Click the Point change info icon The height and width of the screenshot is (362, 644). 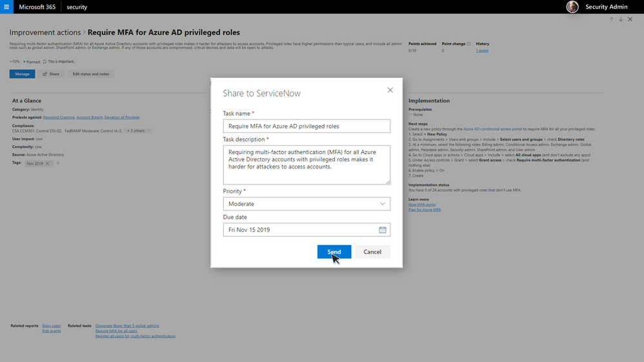468,43
